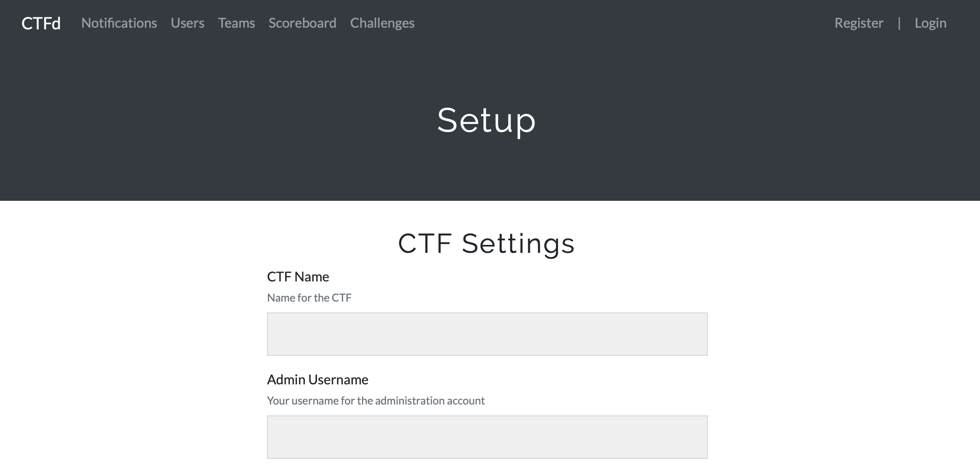Open the Teams navigation link

pos(236,23)
